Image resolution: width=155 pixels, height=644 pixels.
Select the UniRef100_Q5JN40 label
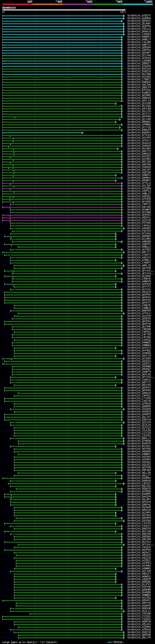click(139, 24)
